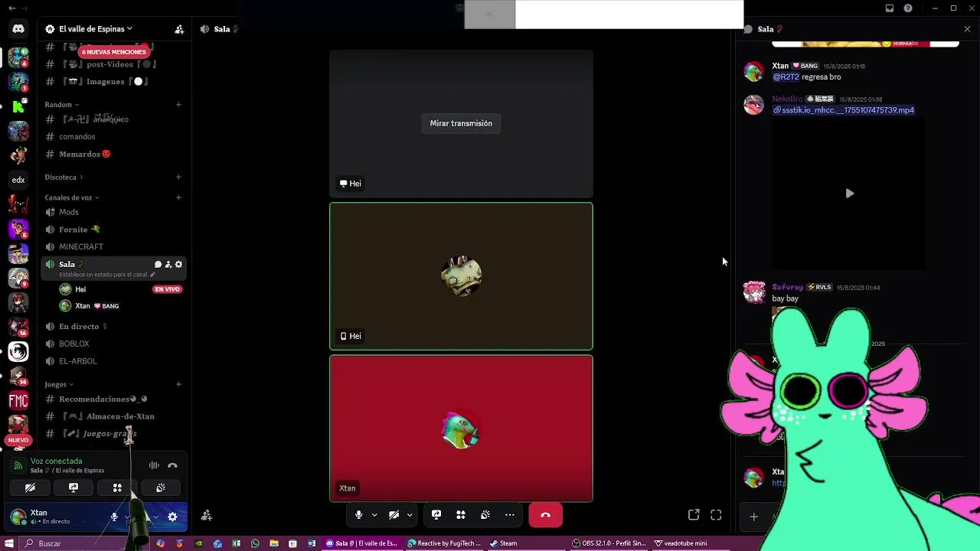The height and width of the screenshot is (551, 980).
Task: Invite to Sala channel via person-plus icon
Action: (168, 264)
